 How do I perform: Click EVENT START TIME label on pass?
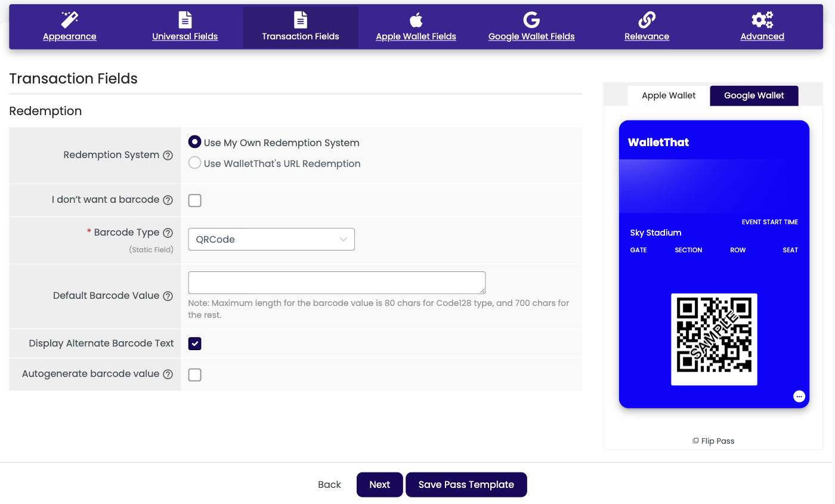(x=770, y=222)
